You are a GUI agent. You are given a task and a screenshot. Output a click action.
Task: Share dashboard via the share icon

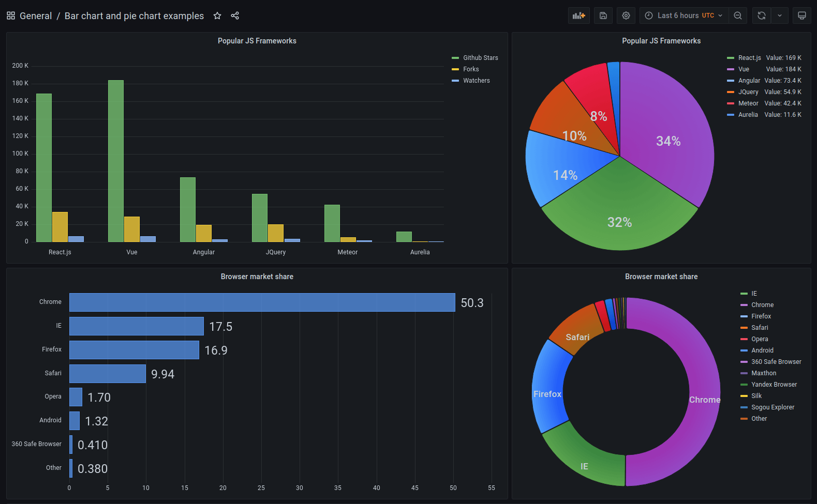tap(235, 16)
